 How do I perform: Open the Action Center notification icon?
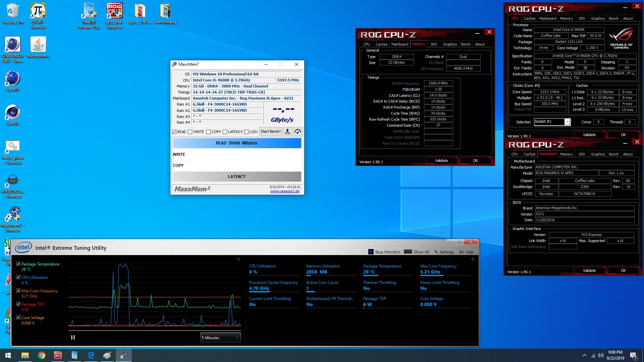tap(634, 355)
